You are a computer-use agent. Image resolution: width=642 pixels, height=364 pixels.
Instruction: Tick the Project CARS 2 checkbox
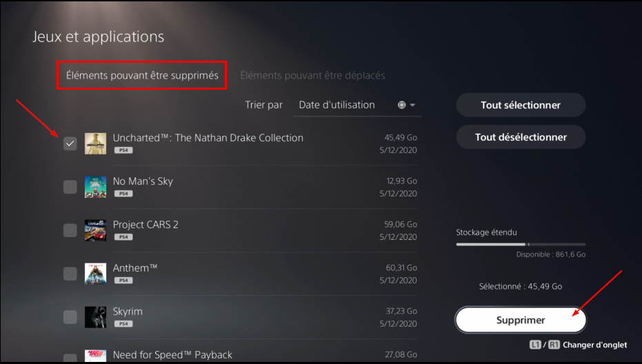coord(70,230)
